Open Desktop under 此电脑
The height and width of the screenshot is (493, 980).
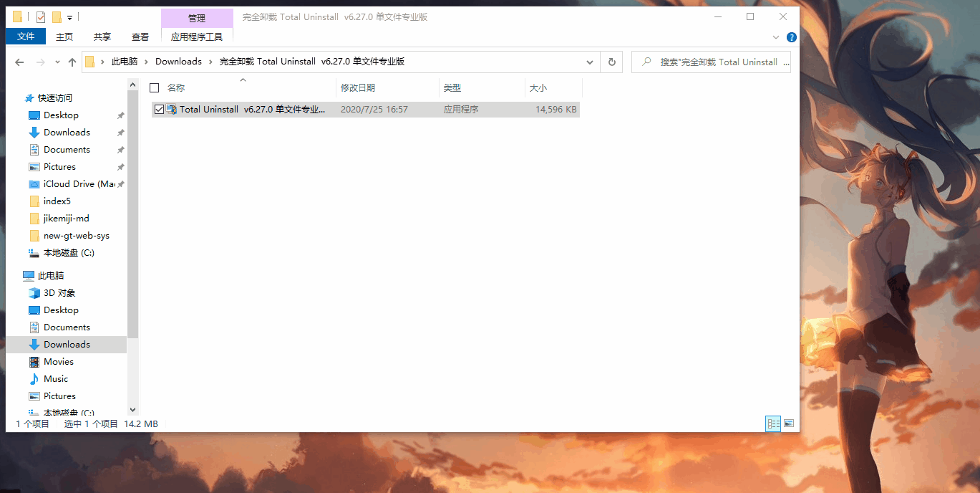61,310
